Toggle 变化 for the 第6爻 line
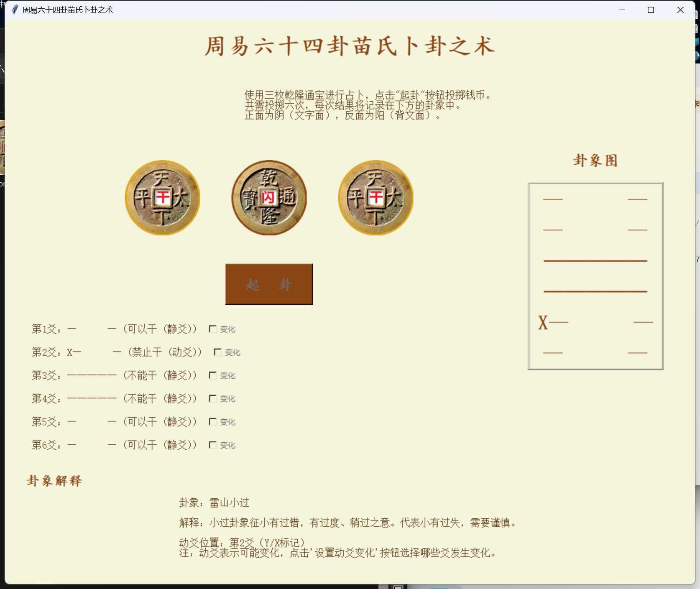Screen dimensions: 700x589 212,445
